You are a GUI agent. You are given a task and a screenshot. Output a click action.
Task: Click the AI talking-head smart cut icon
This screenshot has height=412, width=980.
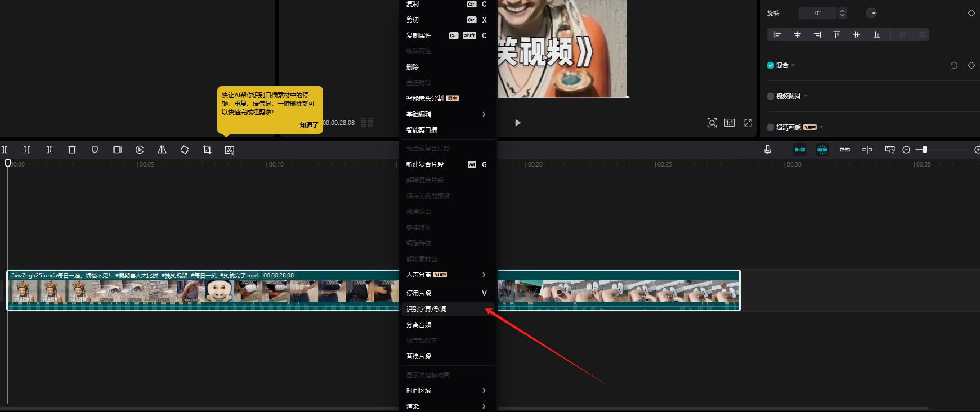click(x=230, y=150)
